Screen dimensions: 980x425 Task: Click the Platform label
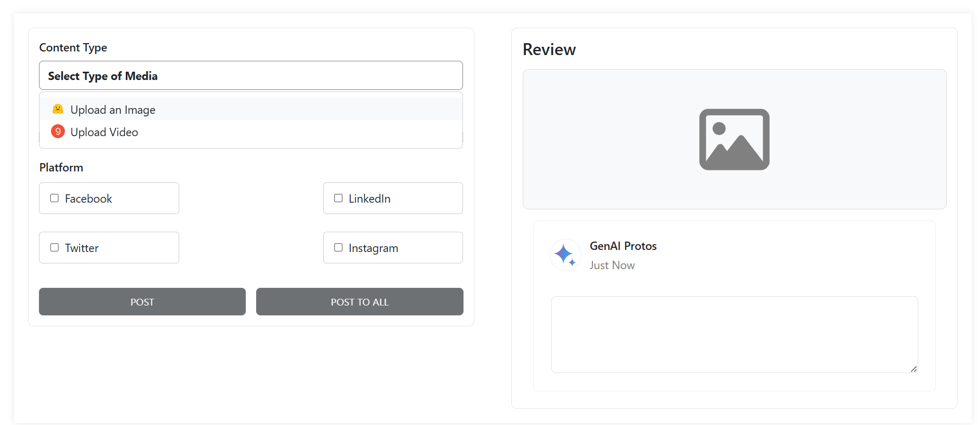coord(61,167)
